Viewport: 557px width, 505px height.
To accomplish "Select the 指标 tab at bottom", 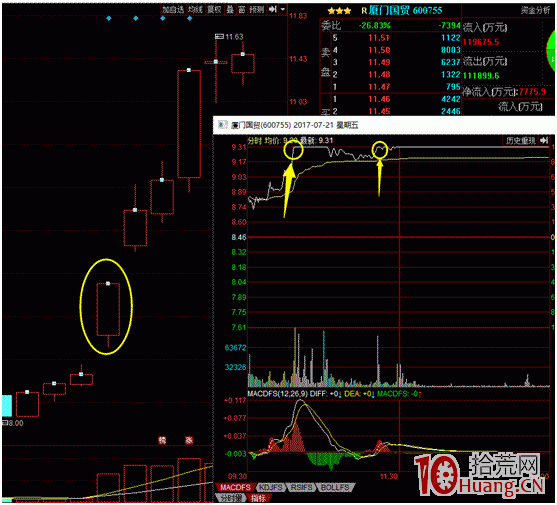I will tap(258, 498).
